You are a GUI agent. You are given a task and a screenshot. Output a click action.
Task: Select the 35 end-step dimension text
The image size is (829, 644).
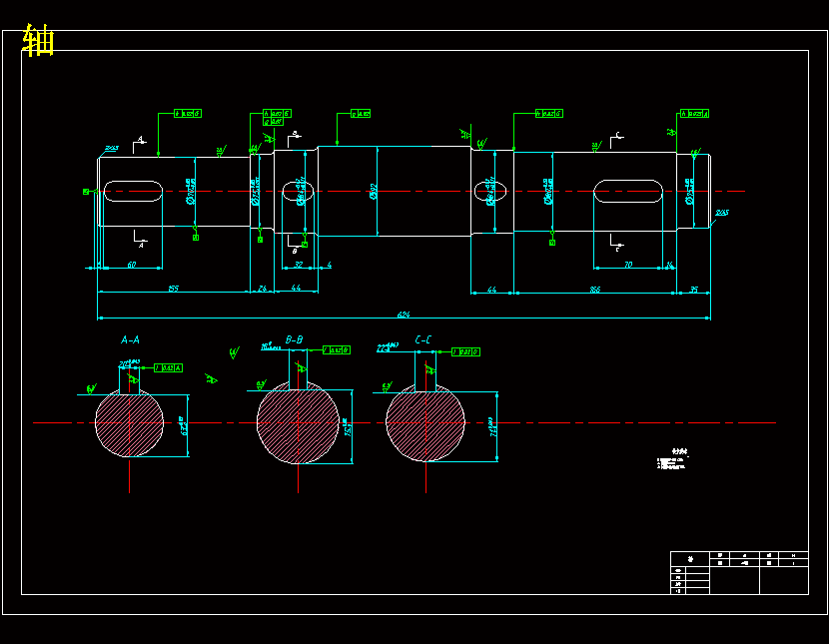point(694,289)
